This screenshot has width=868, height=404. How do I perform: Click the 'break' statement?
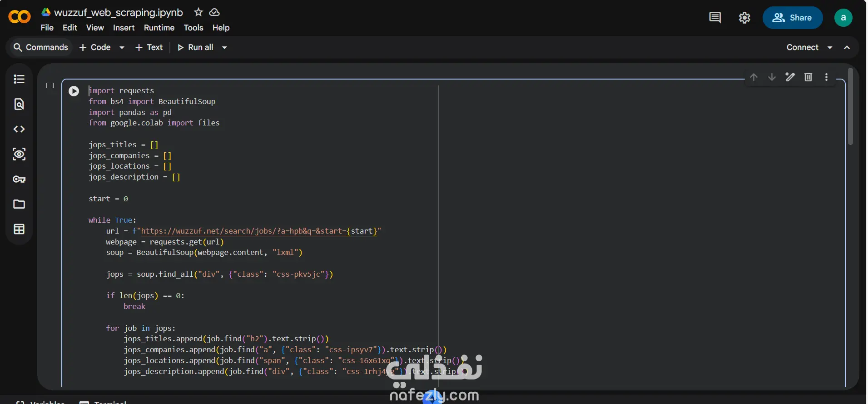134,306
